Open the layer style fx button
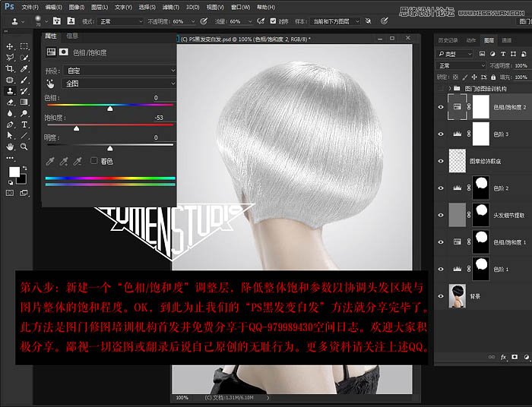 tap(503, 357)
